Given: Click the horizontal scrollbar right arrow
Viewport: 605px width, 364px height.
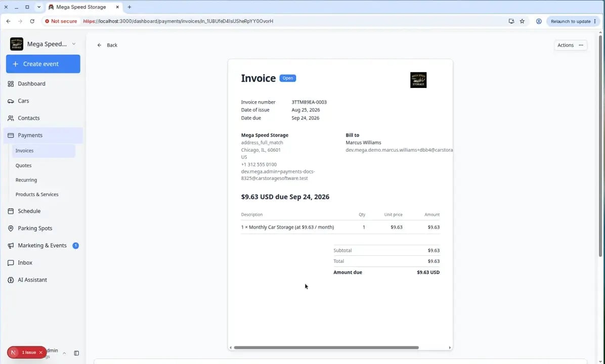Looking at the screenshot, I should pos(450,347).
